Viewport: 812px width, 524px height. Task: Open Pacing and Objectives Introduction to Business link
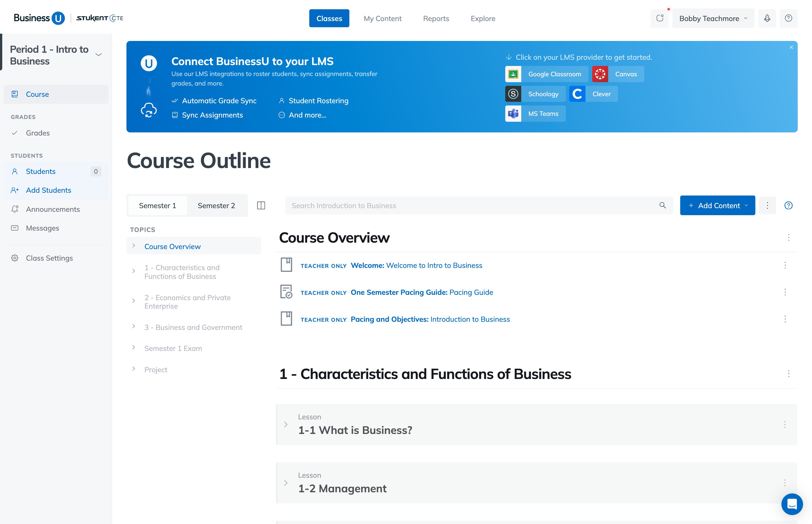[x=430, y=319]
